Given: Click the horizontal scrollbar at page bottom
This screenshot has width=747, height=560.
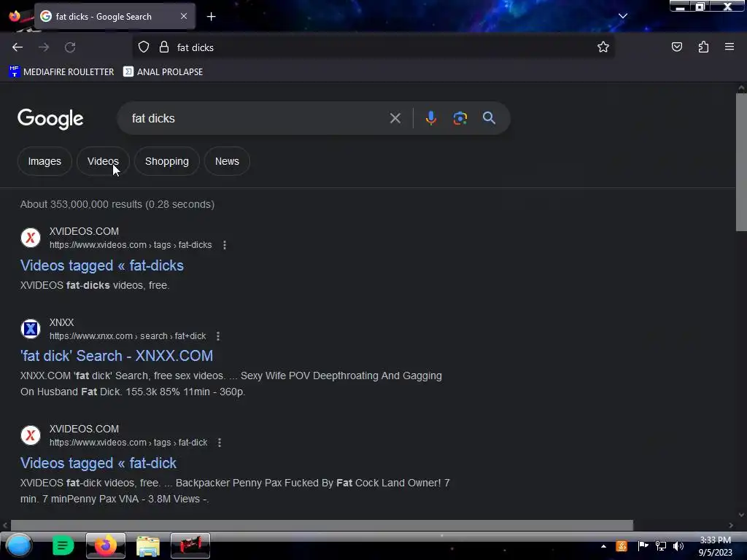Looking at the screenshot, I should pos(322,525).
